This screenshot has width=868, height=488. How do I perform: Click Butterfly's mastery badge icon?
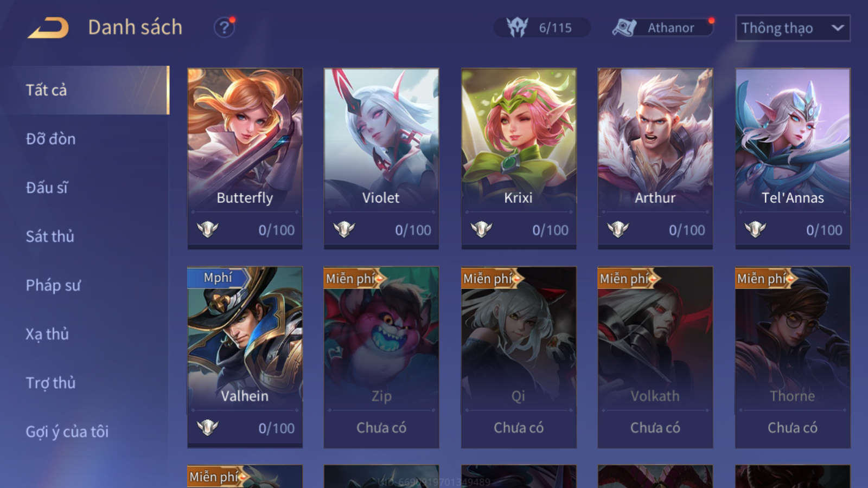click(207, 229)
